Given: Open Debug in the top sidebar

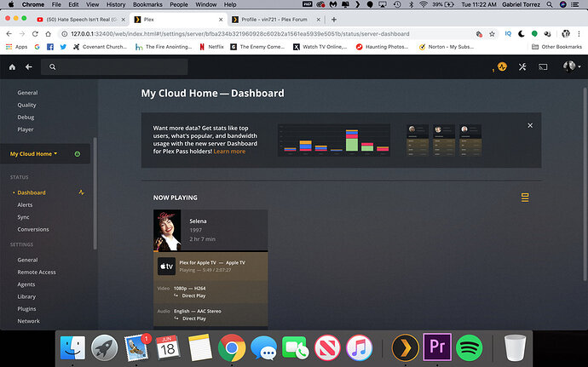Looking at the screenshot, I should click(x=26, y=118).
